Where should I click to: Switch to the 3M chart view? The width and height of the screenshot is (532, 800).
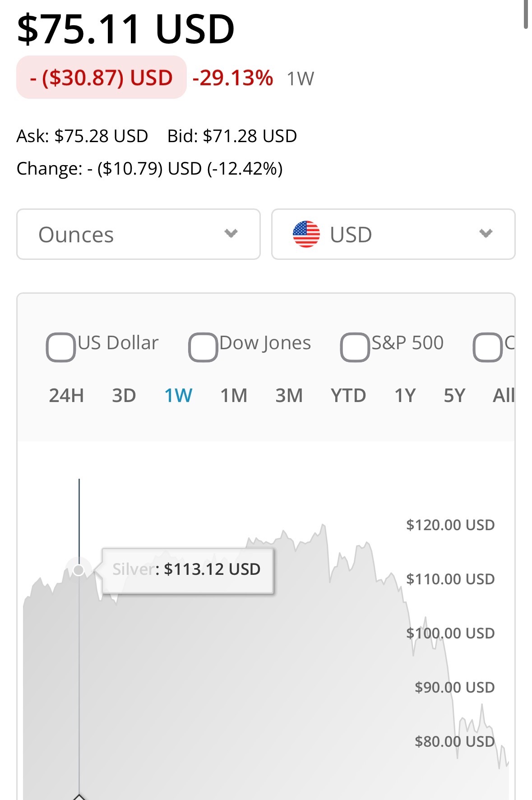coord(289,396)
